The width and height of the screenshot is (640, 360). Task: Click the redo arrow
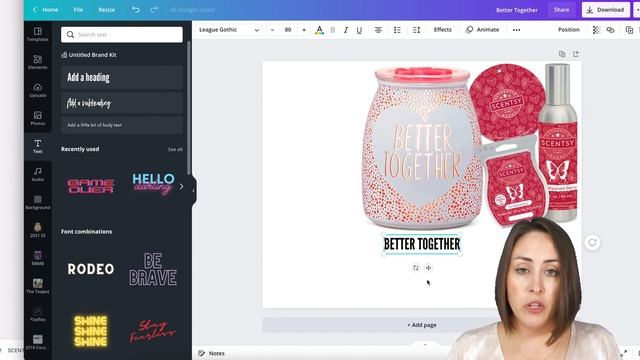pos(154,9)
